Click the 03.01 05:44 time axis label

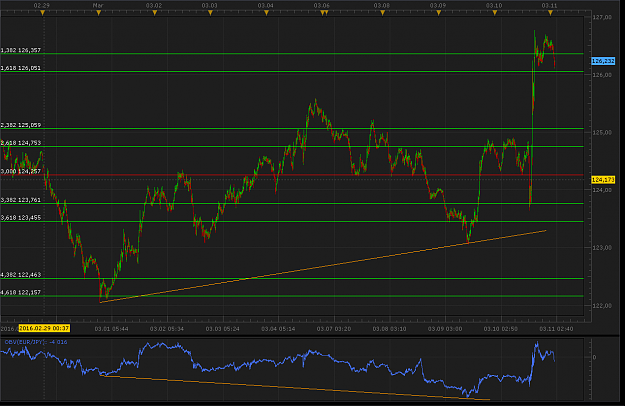[111, 329]
